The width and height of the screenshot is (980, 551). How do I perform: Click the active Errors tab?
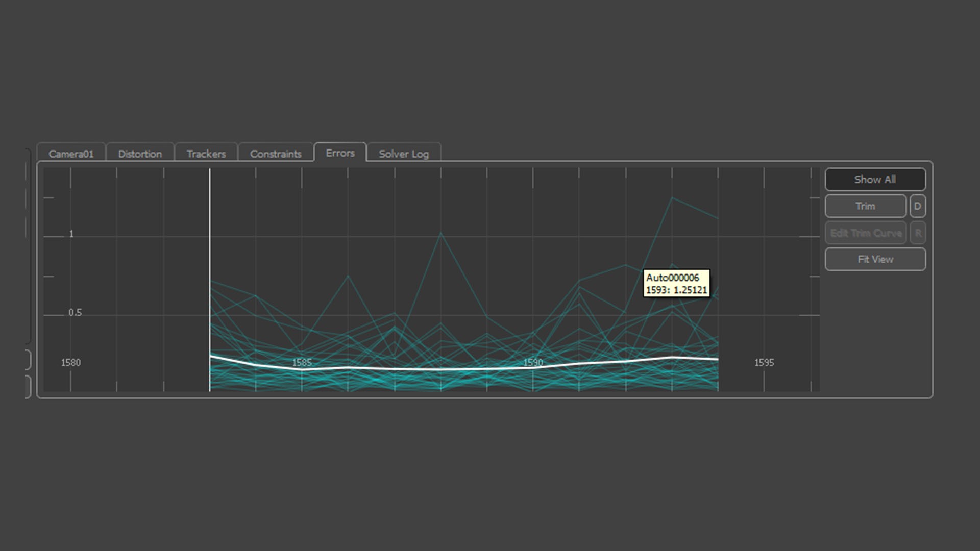[340, 153]
